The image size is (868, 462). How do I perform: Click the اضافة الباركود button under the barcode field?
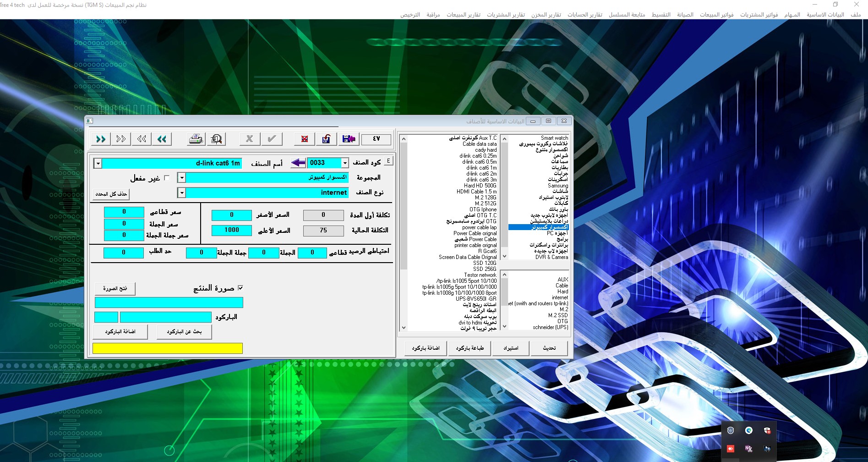tap(120, 332)
